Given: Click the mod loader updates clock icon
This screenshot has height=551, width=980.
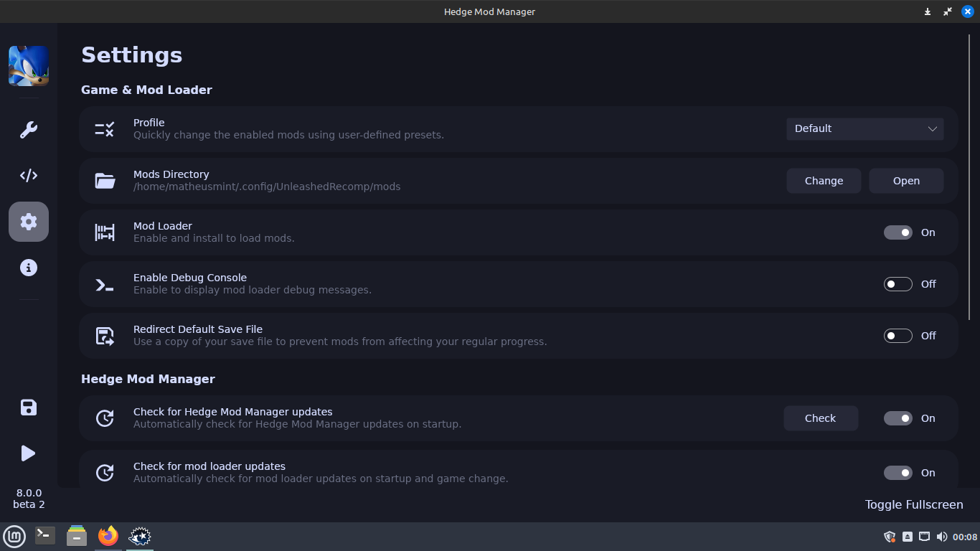Looking at the screenshot, I should click(x=105, y=473).
